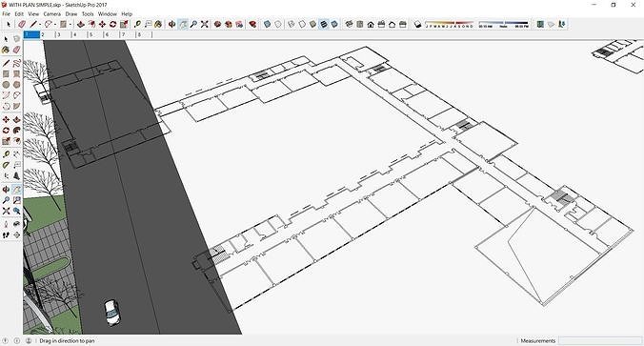
Task: Choose the 3D Text tool
Action: click(x=16, y=176)
